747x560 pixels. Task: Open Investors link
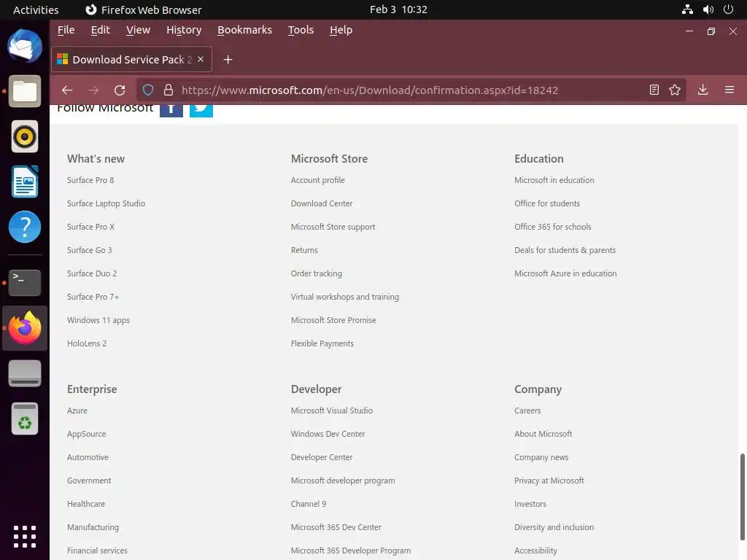click(x=530, y=504)
